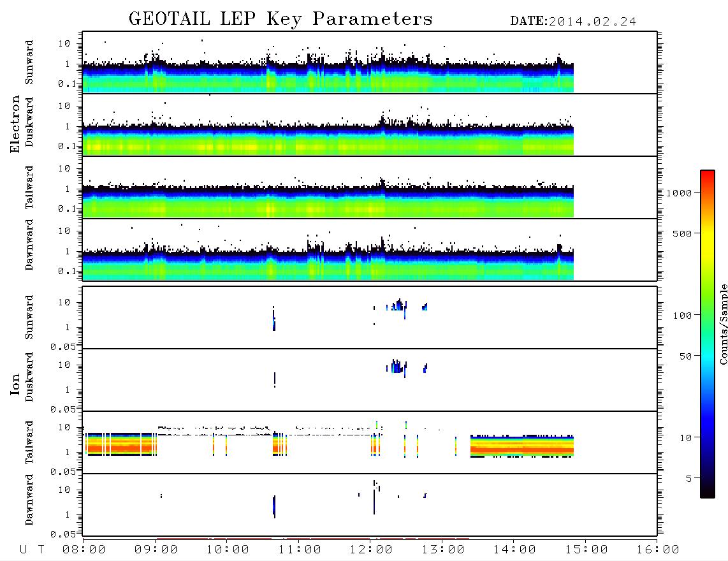Select the Electron Sunward axis label

tap(29, 62)
